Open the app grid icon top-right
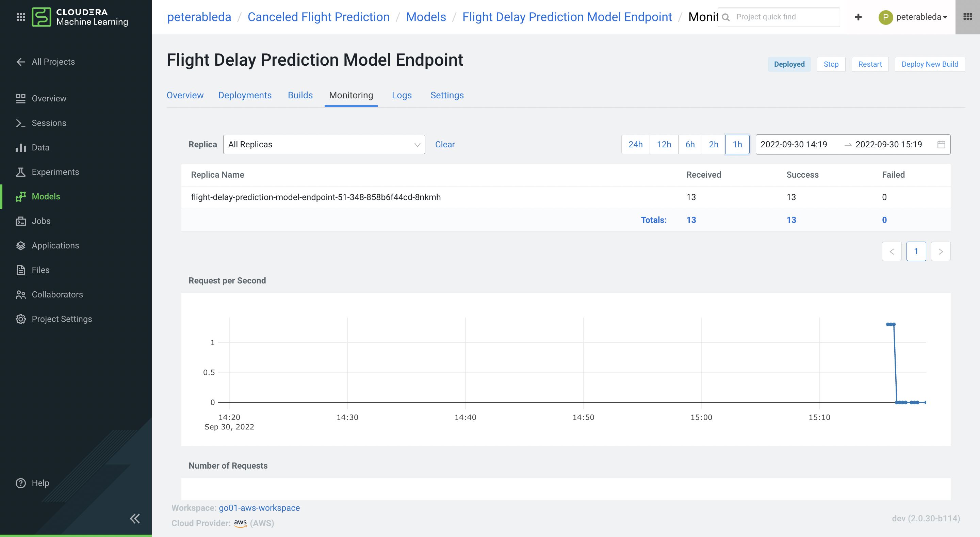The width and height of the screenshot is (980, 537). (x=967, y=17)
